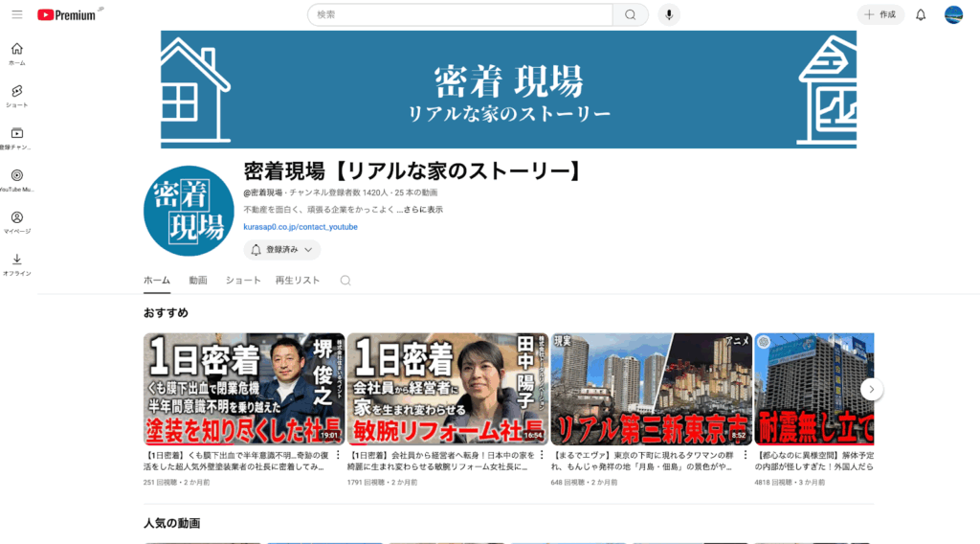
Task: Click channel banner 密着 現場
Action: tap(509, 89)
